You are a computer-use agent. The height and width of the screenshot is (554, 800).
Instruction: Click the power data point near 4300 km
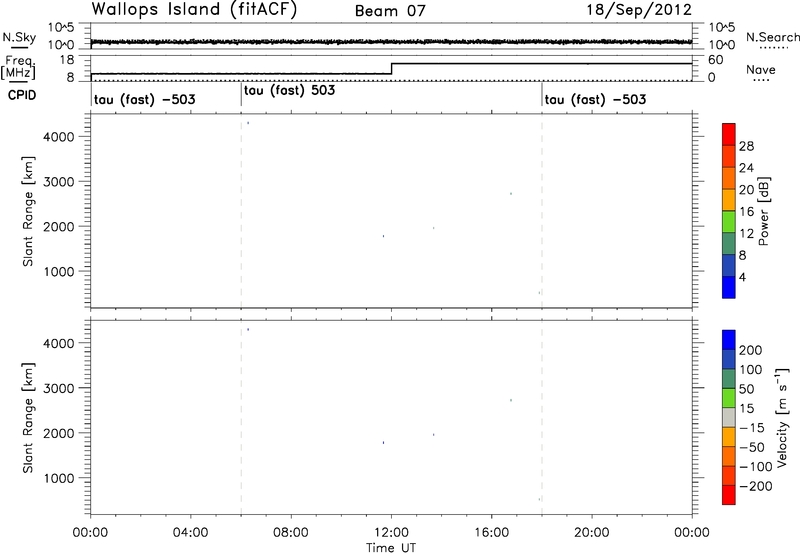pyautogui.click(x=248, y=123)
